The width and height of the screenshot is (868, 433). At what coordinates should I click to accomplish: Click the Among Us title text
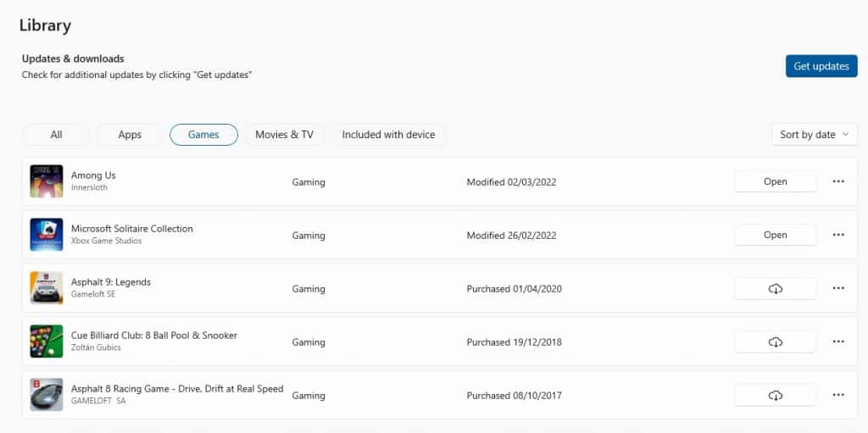(x=93, y=175)
